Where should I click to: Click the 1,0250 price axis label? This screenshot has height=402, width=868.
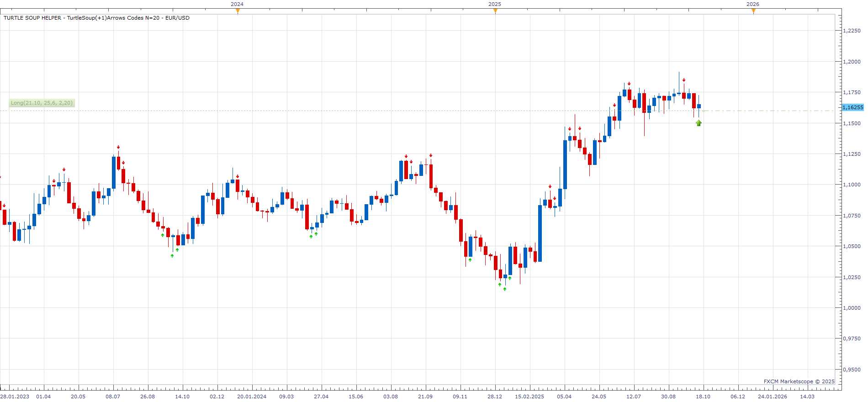tap(852, 277)
